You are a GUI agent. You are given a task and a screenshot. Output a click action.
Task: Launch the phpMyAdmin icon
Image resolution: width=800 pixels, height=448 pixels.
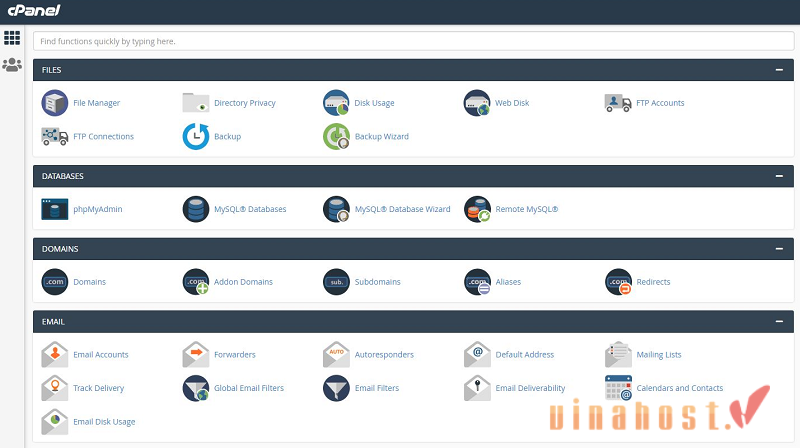55,209
